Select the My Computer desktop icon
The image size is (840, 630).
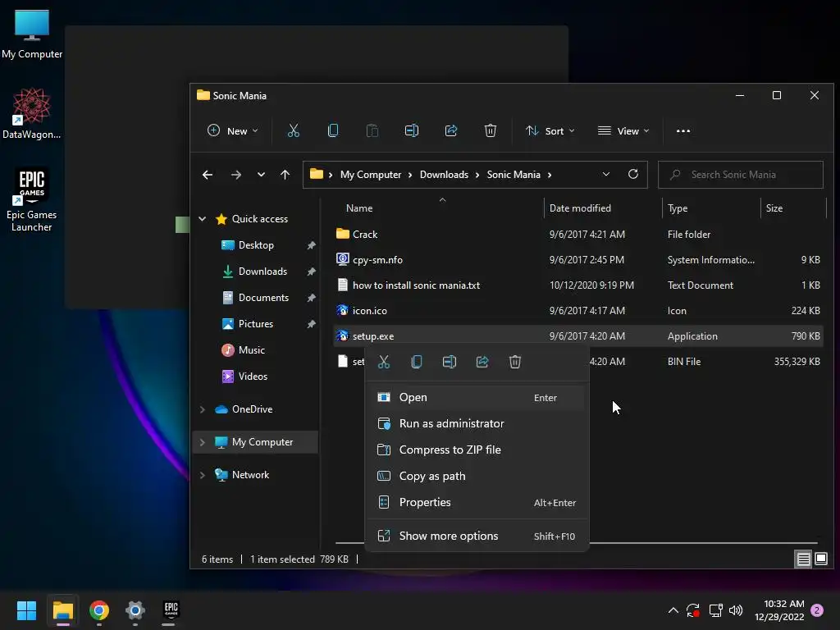[32, 34]
